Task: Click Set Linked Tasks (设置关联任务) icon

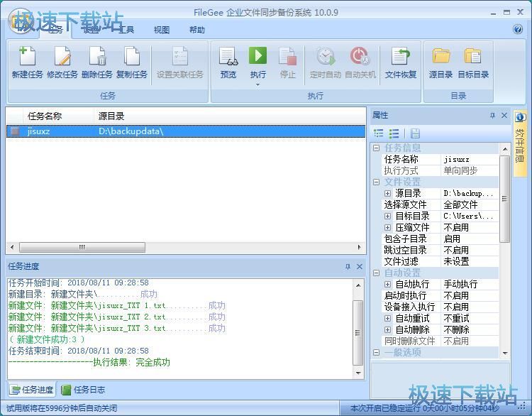Action: point(180,56)
